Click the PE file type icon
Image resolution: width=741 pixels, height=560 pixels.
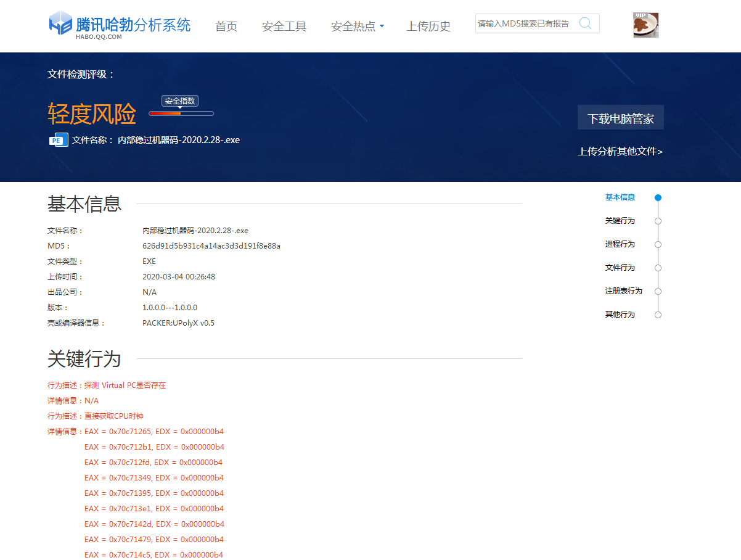pyautogui.click(x=58, y=140)
